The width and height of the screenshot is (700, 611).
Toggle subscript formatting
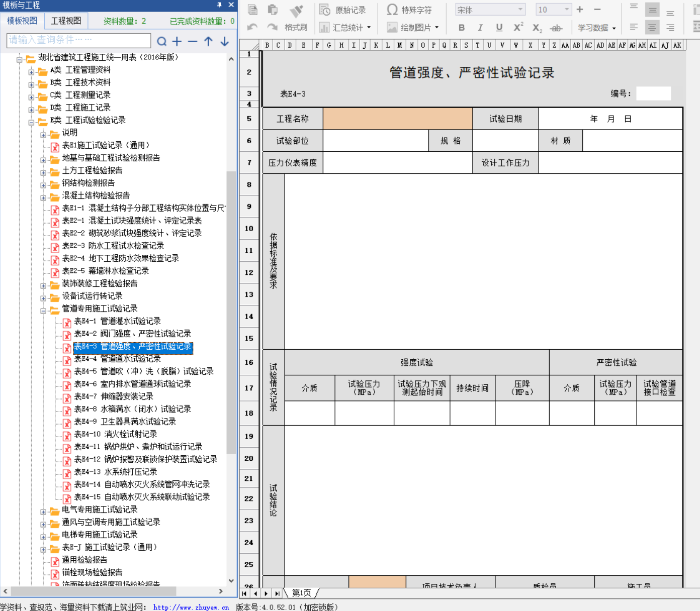coord(537,28)
